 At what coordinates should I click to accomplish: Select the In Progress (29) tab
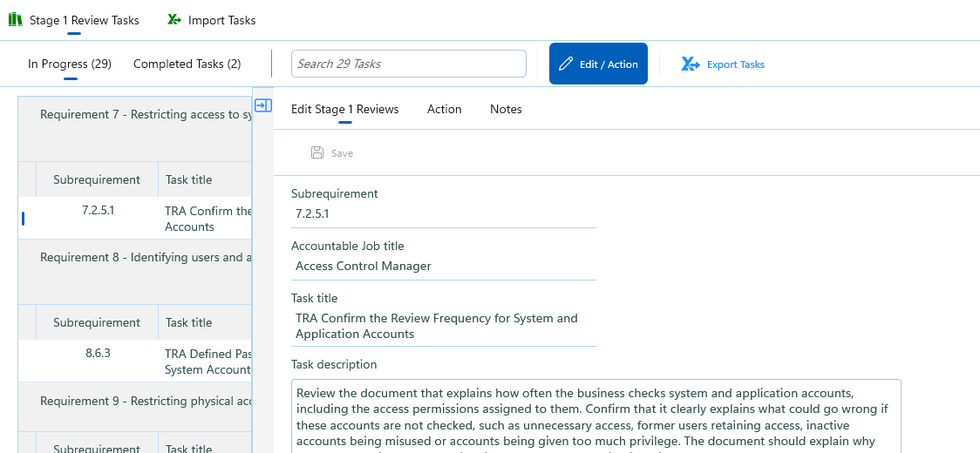[70, 64]
